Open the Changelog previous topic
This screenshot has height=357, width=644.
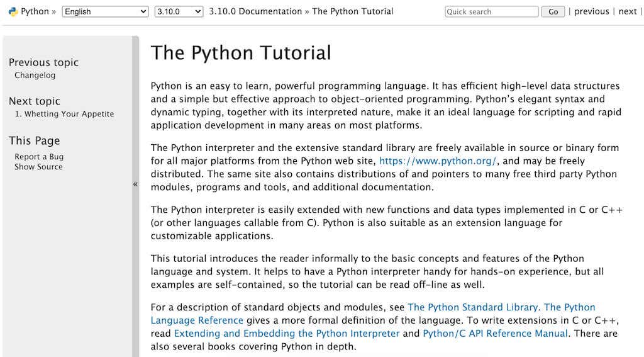(35, 75)
